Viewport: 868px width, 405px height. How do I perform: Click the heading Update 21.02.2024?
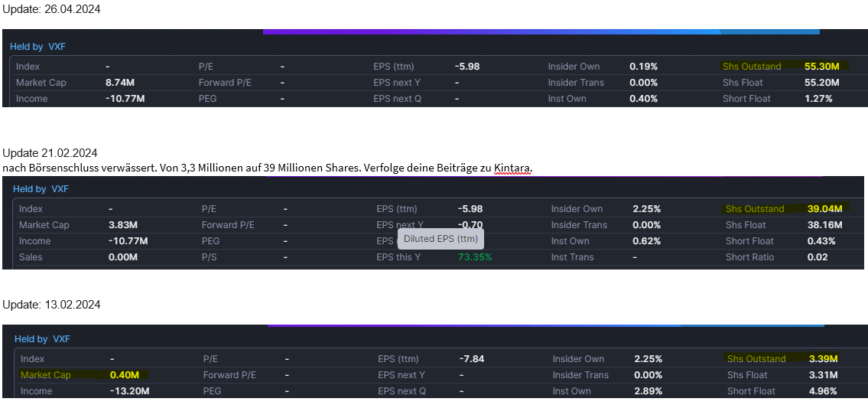pos(50,153)
